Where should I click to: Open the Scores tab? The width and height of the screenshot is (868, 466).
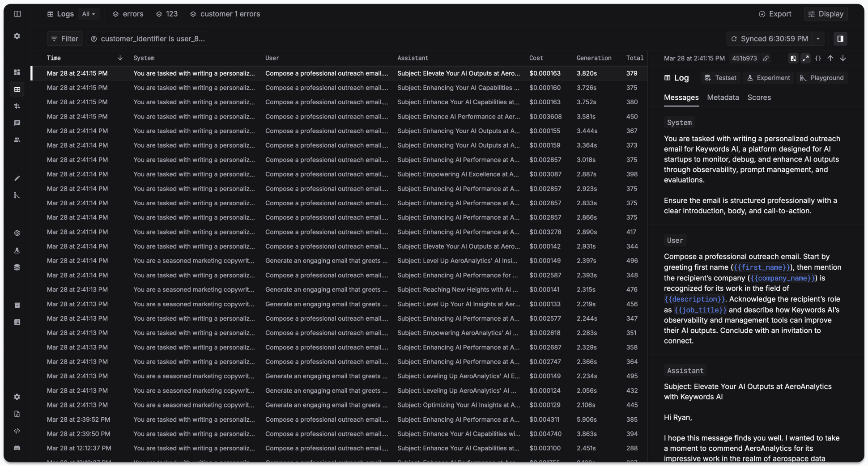tap(759, 97)
